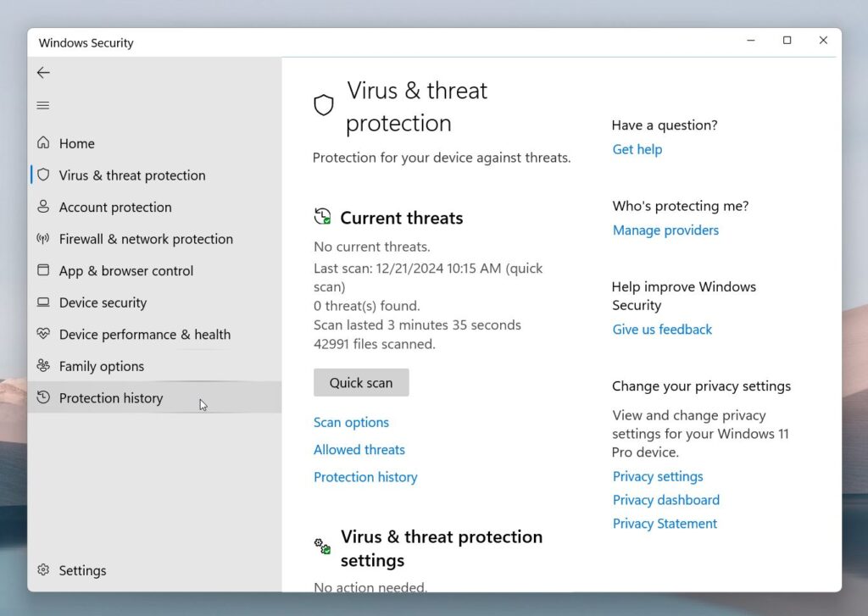Start a Quick scan
This screenshot has height=616, width=868.
361,382
